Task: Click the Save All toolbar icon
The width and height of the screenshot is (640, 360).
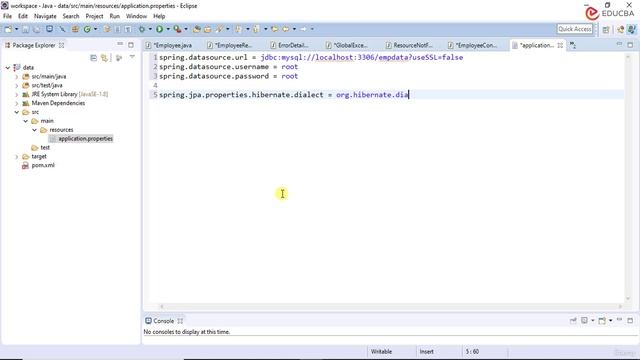Action: pos(37,29)
